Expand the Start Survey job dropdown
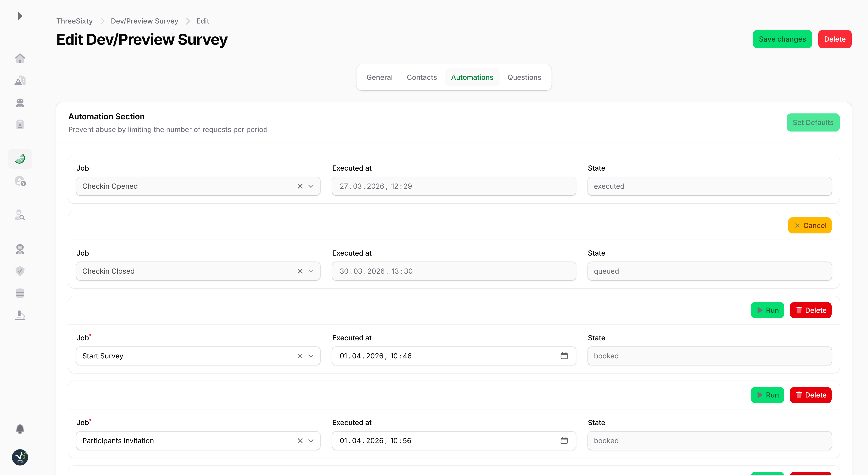 click(311, 356)
